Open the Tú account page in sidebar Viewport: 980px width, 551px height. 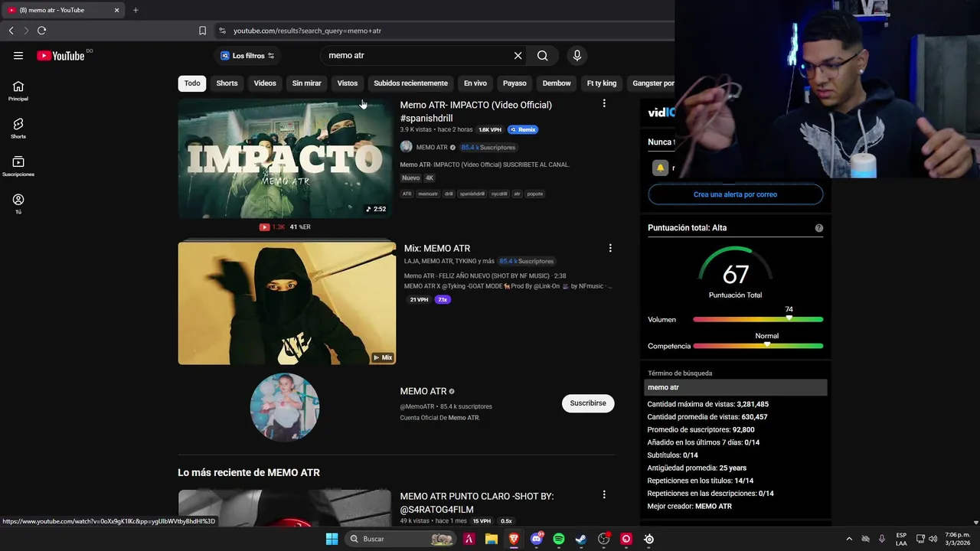(x=18, y=204)
